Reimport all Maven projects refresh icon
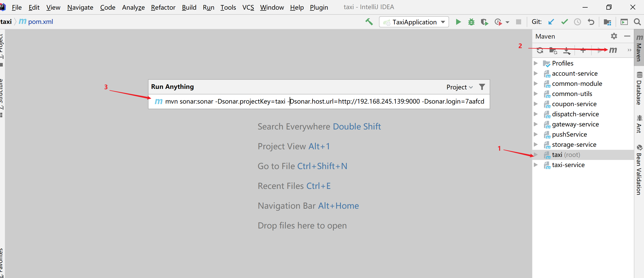Viewport: 644px width, 278px height. pos(540,51)
